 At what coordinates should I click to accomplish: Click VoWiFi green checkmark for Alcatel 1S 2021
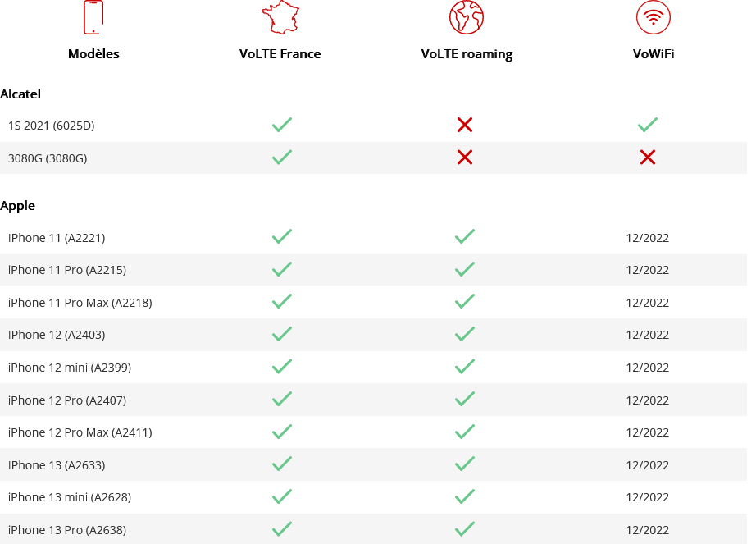coord(648,125)
